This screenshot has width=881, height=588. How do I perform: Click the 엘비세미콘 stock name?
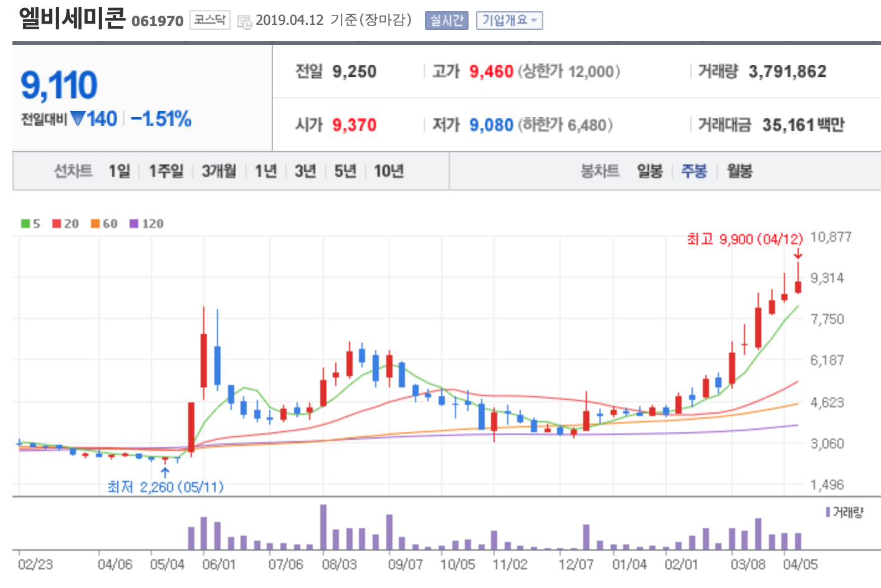(72, 18)
